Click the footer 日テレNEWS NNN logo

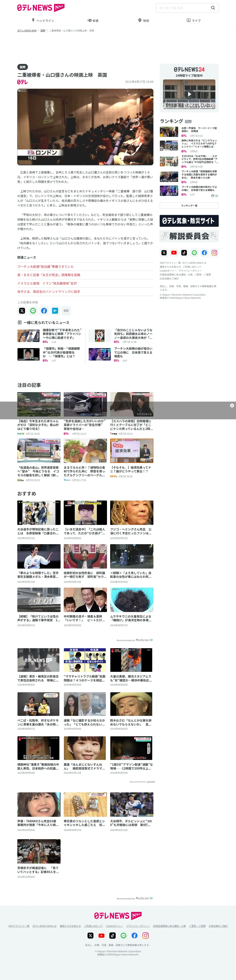pos(118,916)
